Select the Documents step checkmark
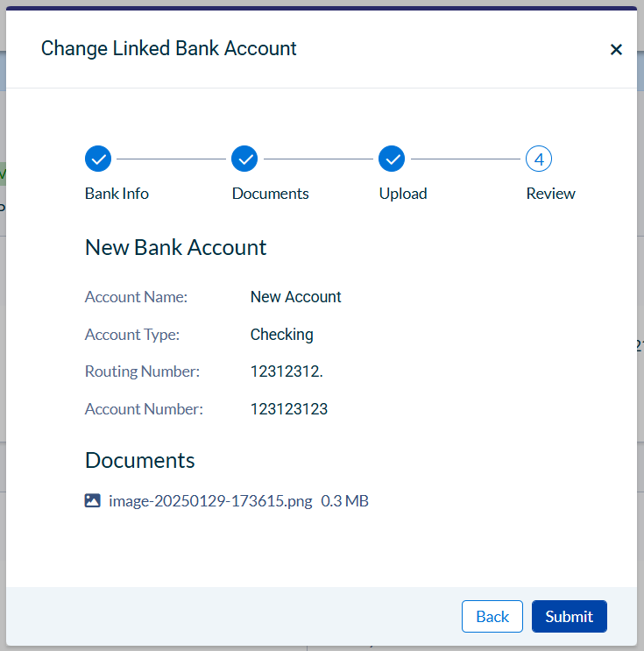Image resolution: width=644 pixels, height=651 pixels. (x=244, y=159)
